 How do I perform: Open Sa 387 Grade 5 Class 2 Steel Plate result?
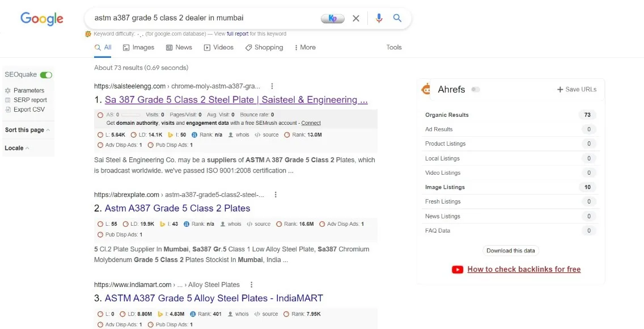236,100
